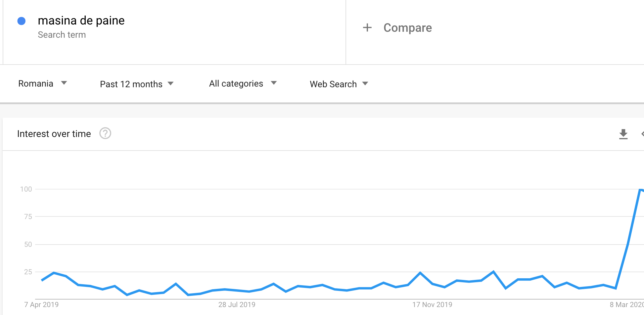Open the Interest over time help icon
The image size is (644, 315).
(105, 133)
